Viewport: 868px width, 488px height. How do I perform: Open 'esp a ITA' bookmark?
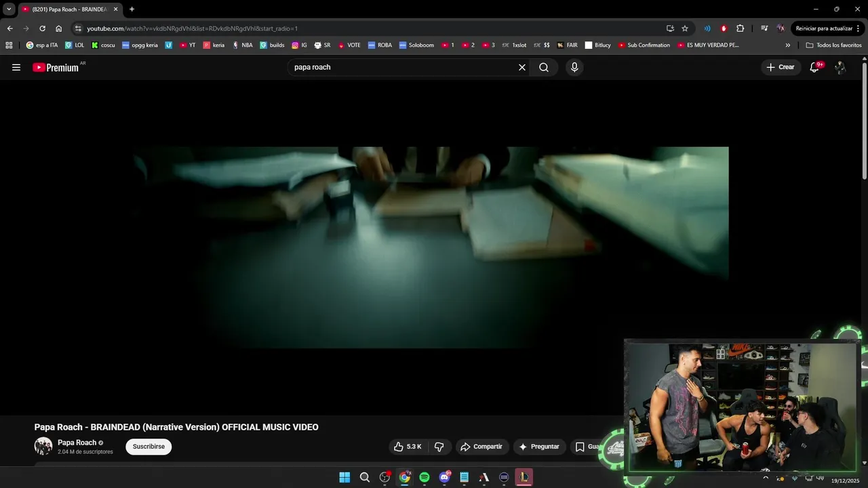click(42, 45)
